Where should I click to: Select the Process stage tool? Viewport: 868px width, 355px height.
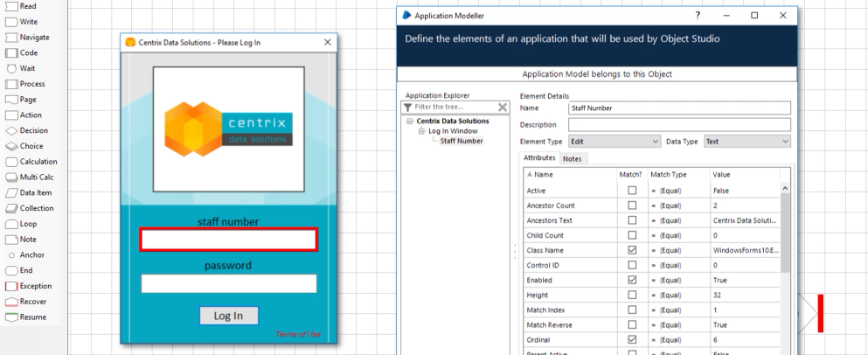tap(24, 84)
